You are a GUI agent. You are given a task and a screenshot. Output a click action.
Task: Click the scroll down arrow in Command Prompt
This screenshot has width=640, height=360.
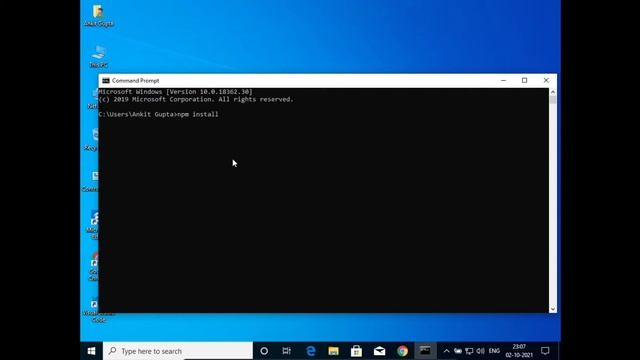click(x=553, y=309)
